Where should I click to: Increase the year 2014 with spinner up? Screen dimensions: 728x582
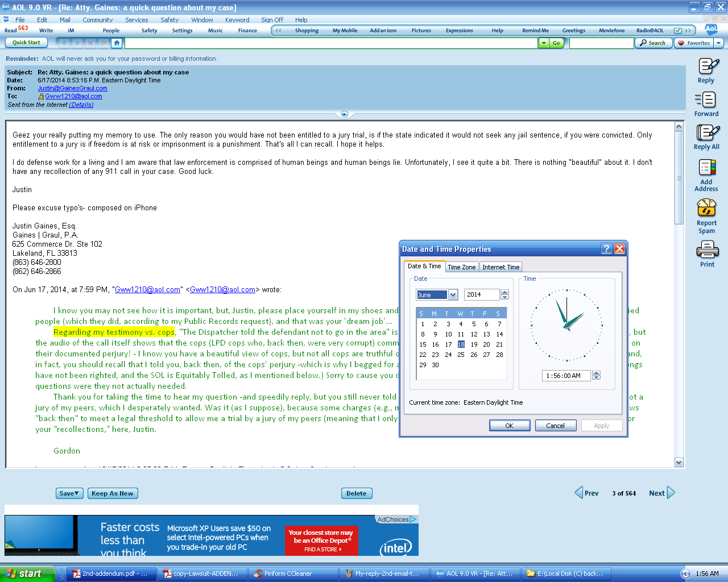pos(504,292)
